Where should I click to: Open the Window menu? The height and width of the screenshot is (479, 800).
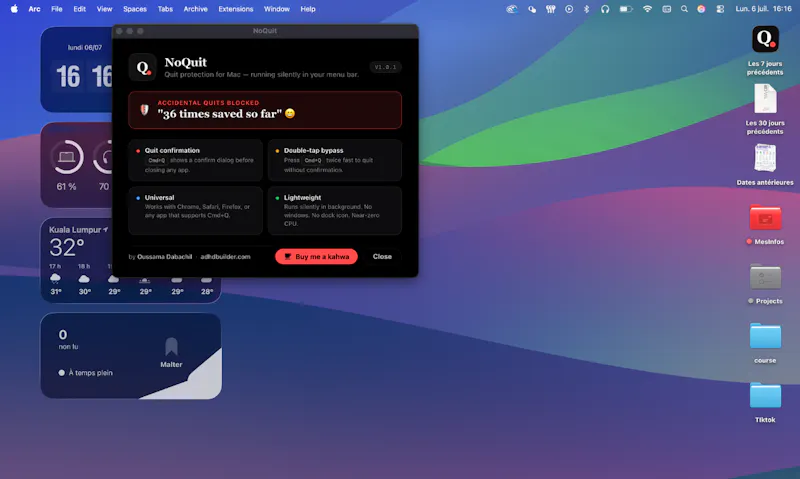click(277, 9)
